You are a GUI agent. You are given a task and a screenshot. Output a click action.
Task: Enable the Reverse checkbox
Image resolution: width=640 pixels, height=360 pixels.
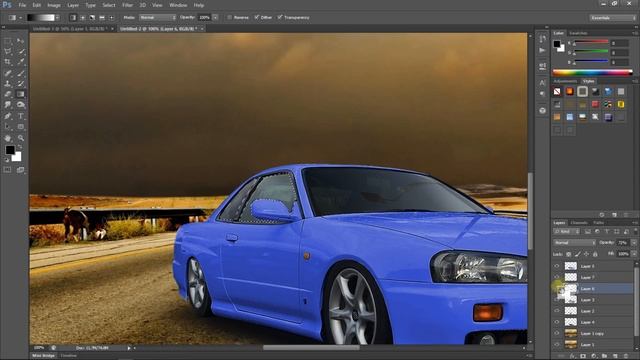229,18
